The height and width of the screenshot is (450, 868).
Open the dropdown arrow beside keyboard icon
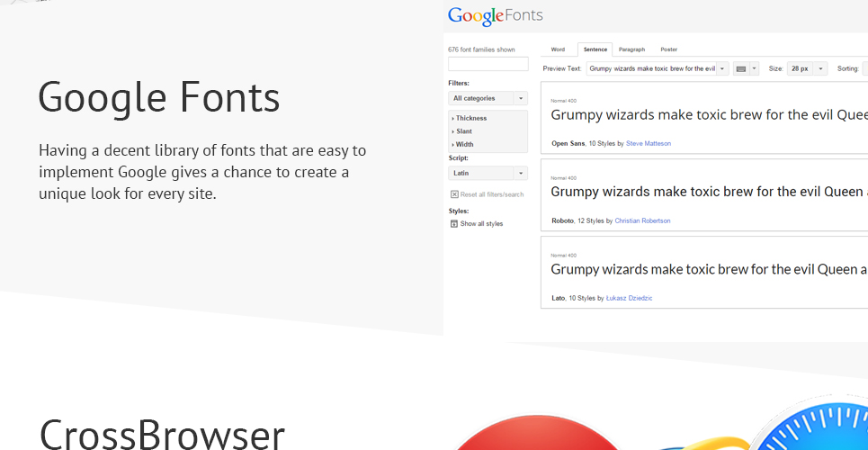click(x=754, y=68)
